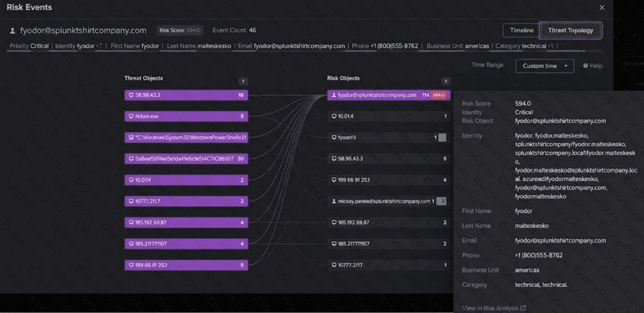This screenshot has height=313, width=644.
Task: Click the x button above Threat Objects
Action: tap(243, 81)
